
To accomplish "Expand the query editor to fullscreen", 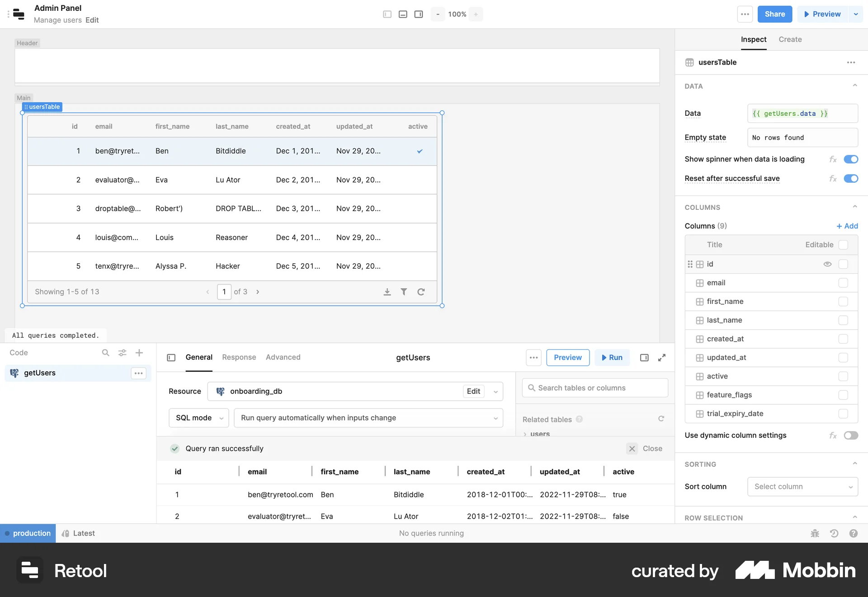I will tap(662, 357).
